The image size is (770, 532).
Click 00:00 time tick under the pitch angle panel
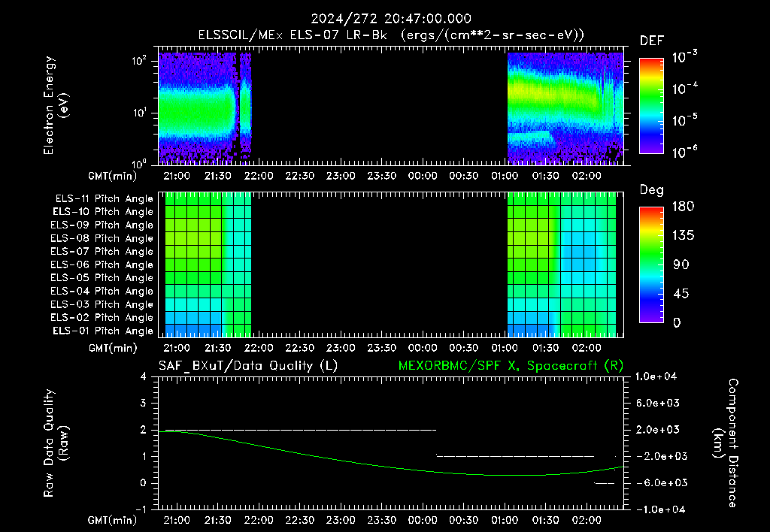coord(423,348)
